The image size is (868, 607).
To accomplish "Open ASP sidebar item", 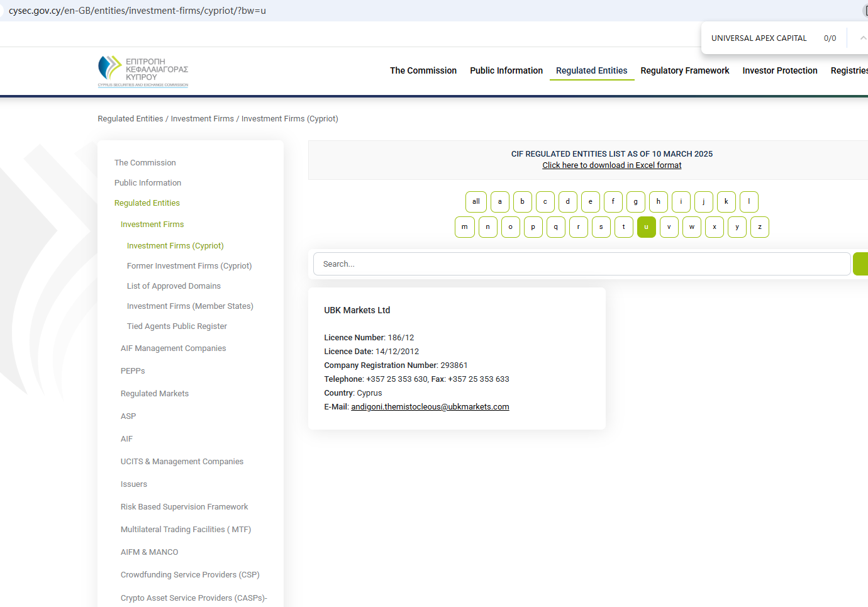I will [x=128, y=416].
